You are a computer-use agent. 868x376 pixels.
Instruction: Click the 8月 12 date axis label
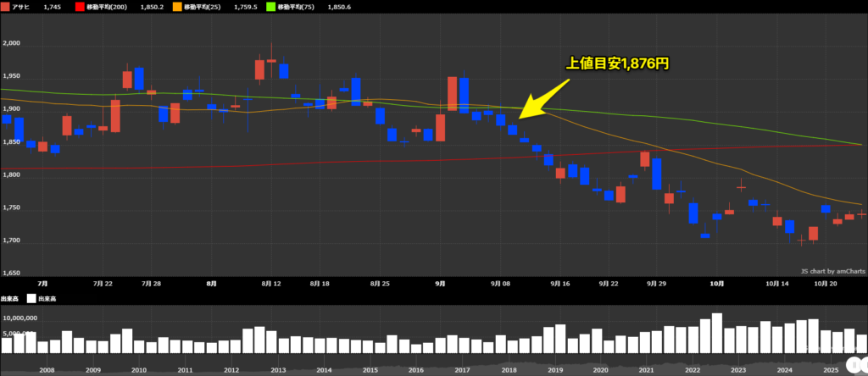point(271,285)
